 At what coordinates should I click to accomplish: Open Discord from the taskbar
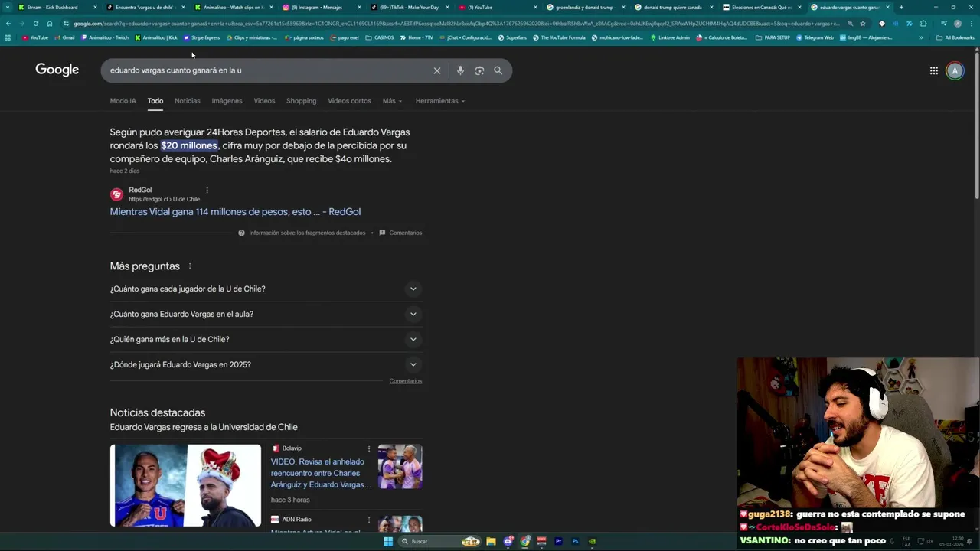[x=508, y=542]
